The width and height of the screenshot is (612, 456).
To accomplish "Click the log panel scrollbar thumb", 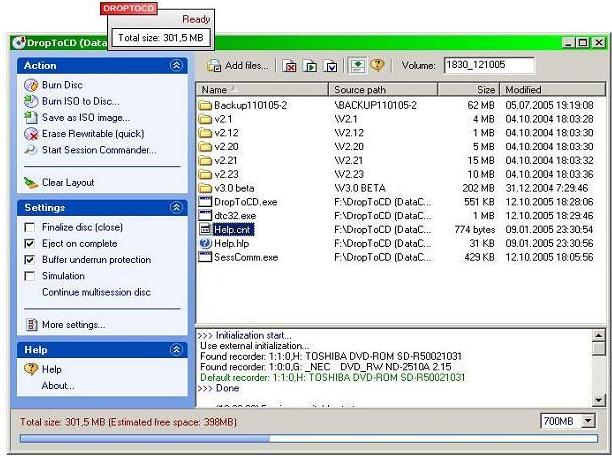I will click(599, 349).
